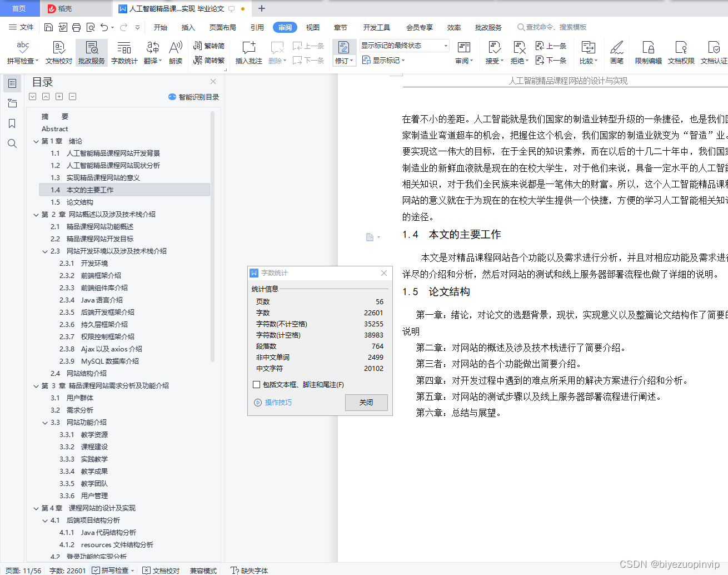Image resolution: width=728 pixels, height=575 pixels.
Task: Open the review pane (审阅) icon
Action: point(464,53)
